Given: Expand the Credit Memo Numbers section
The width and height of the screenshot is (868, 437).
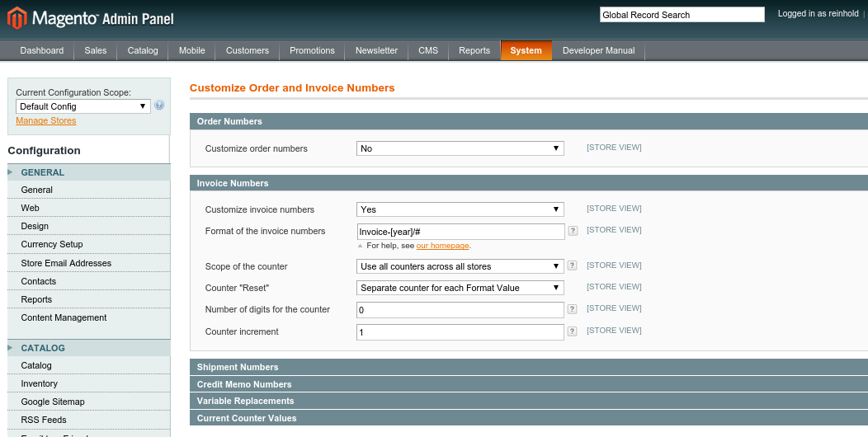Looking at the screenshot, I should click(244, 384).
